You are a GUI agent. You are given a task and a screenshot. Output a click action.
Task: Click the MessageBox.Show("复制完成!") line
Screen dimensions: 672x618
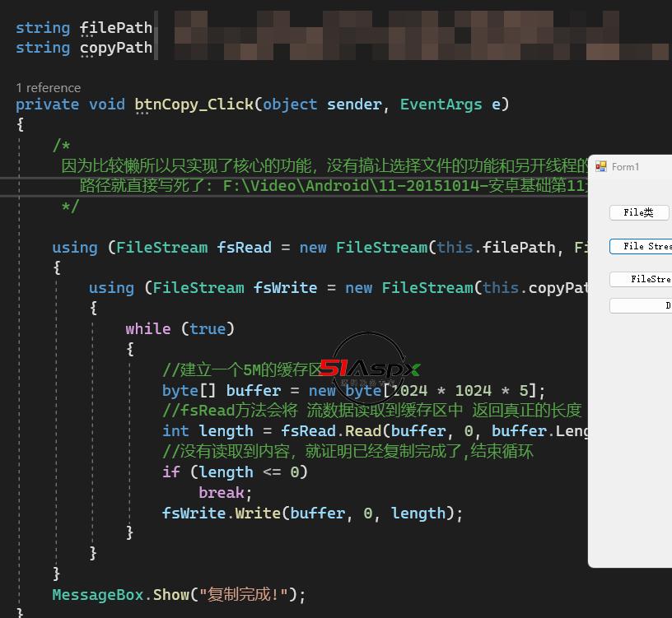click(x=180, y=594)
